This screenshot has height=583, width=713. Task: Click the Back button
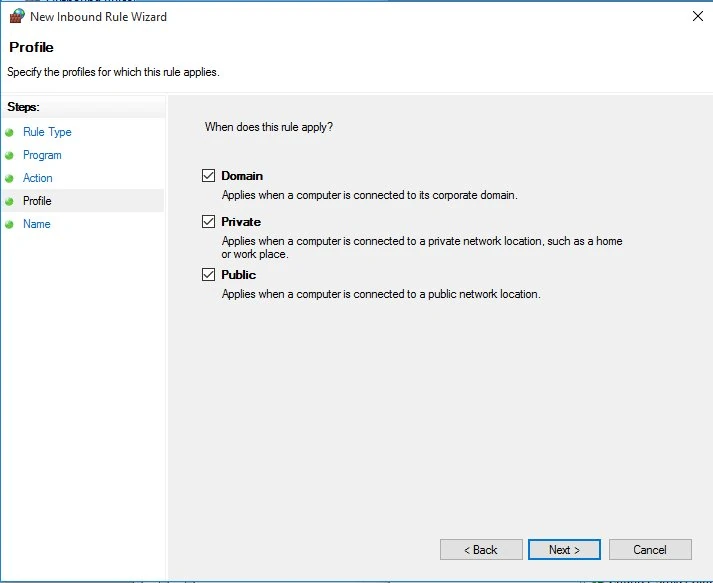(481, 550)
